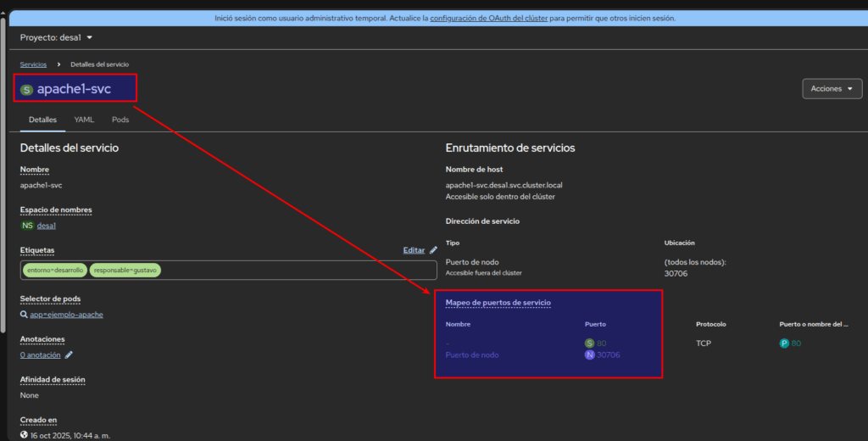
Task: Click the globe icon beside the creation date
Action: point(24,435)
